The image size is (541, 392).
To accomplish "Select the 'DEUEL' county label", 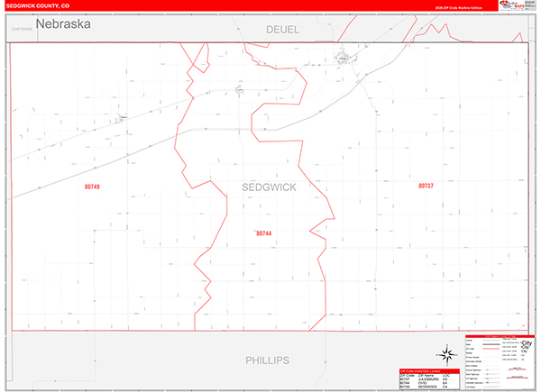I will pos(282,30).
